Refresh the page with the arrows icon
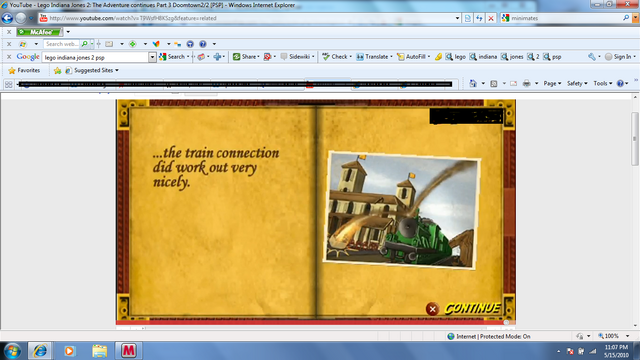 coord(479,18)
